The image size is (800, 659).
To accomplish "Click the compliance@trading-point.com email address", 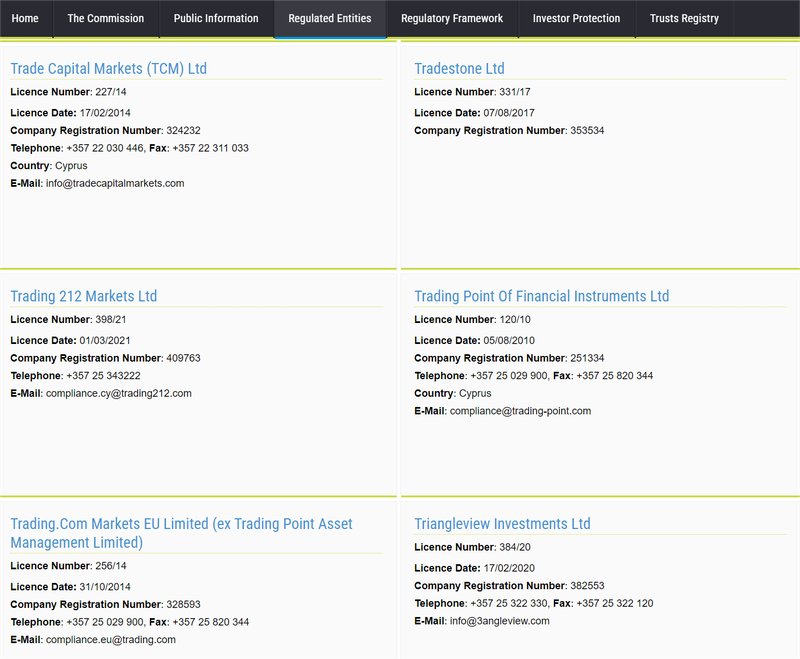I will coord(520,411).
